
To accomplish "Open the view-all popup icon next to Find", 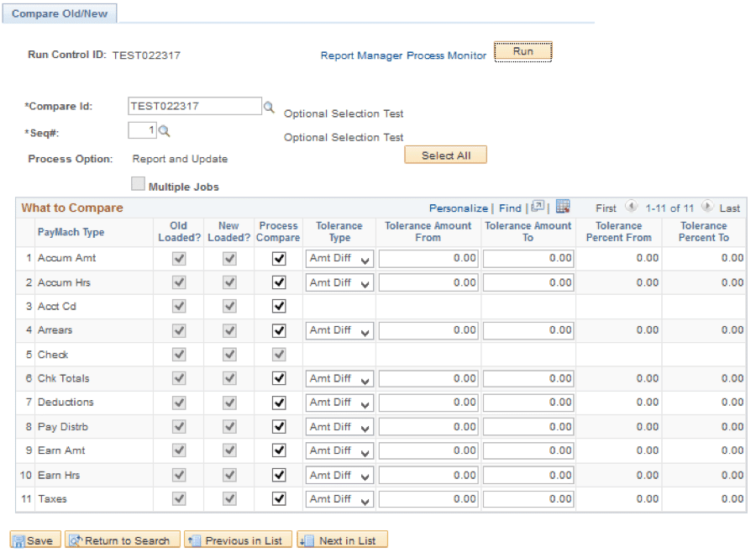I will tap(538, 207).
